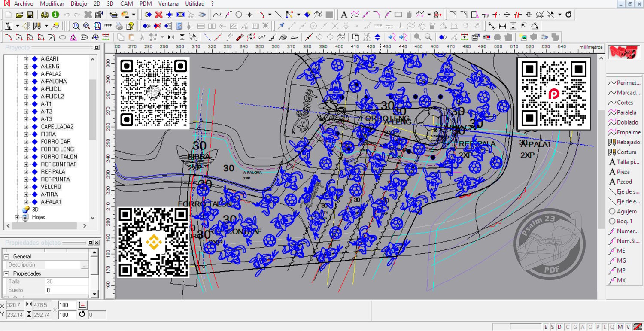Viewport: 644px width, 331px height.
Task: Click the vertical dimension measure icon
Action: (x=513, y=26)
